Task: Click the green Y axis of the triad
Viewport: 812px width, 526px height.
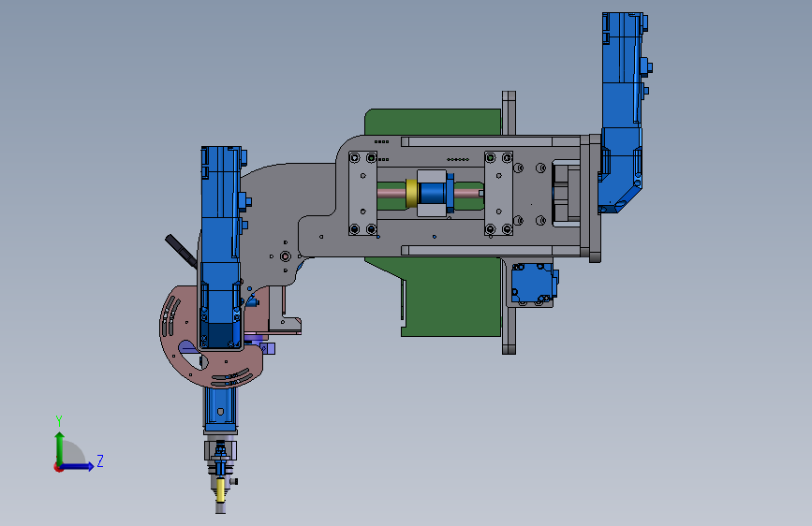Action: click(x=60, y=447)
